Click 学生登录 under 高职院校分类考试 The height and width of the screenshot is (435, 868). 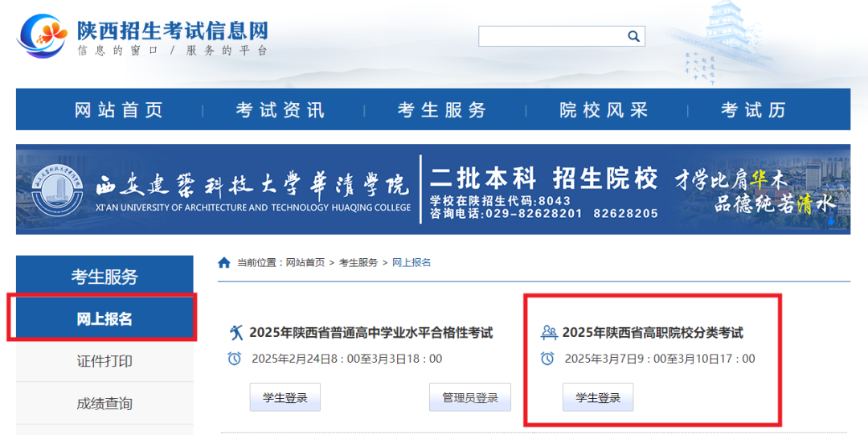598,397
